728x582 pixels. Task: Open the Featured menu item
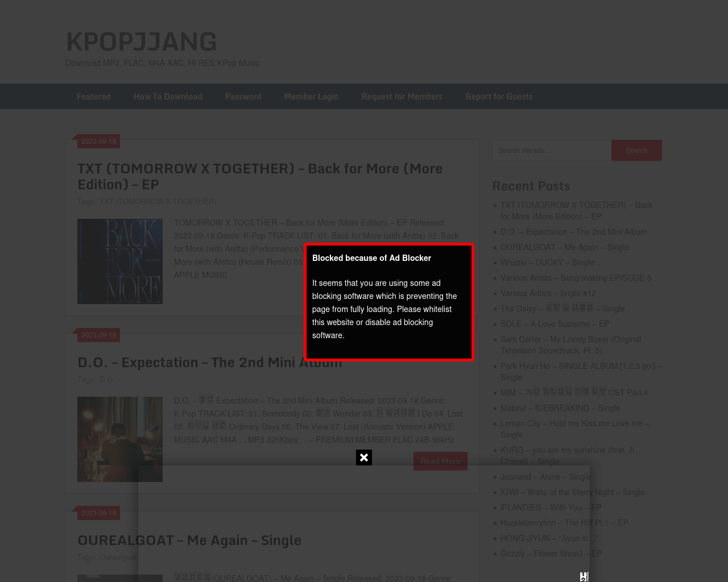tap(94, 97)
